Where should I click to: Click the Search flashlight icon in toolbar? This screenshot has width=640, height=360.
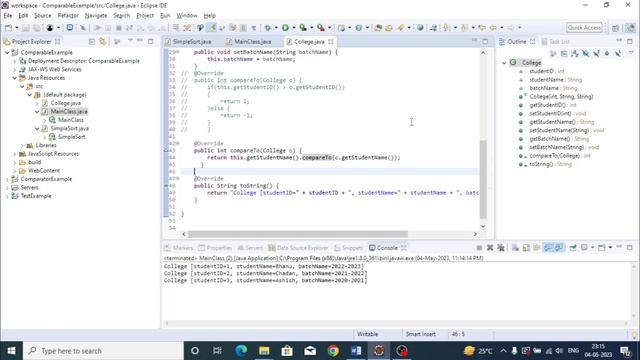tap(401, 28)
